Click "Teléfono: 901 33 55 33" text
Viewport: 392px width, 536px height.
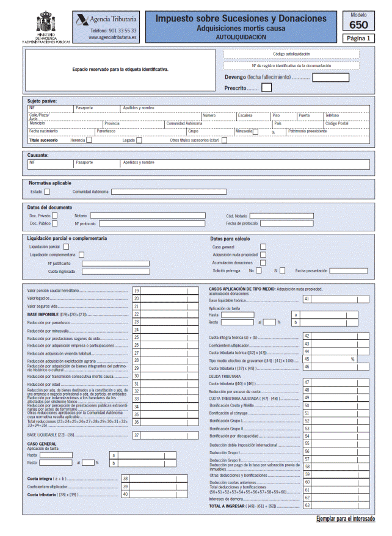click(113, 31)
